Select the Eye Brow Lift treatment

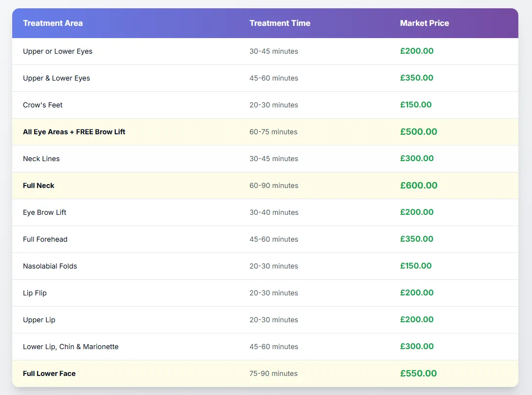point(44,212)
